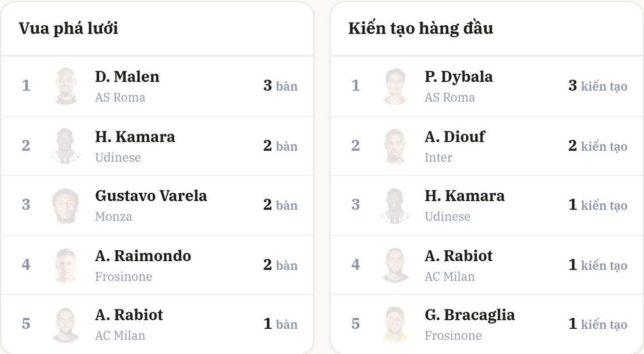Click D. Malen's player photo
644x354 pixels.
[66, 86]
